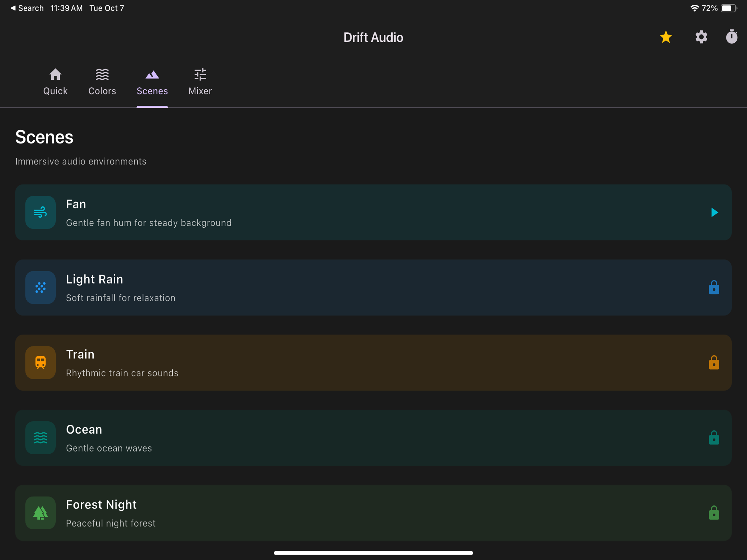This screenshot has width=747, height=560.
Task: Open settings via the gear icon
Action: pos(701,37)
